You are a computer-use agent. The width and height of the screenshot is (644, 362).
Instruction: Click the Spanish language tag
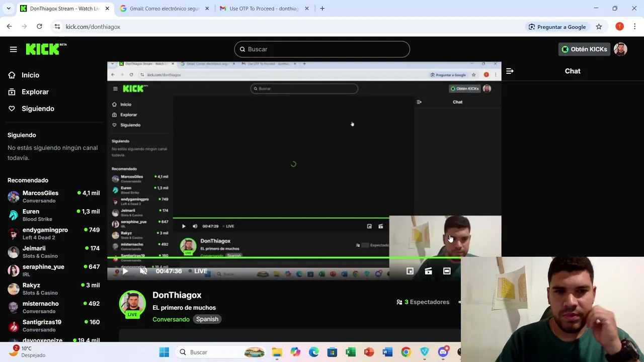click(207, 319)
